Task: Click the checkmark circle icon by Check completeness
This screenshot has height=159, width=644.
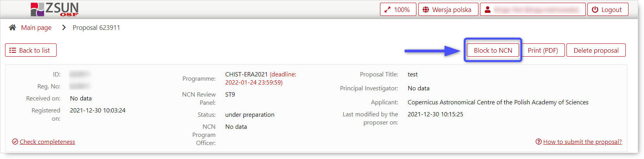Action: tap(15, 142)
